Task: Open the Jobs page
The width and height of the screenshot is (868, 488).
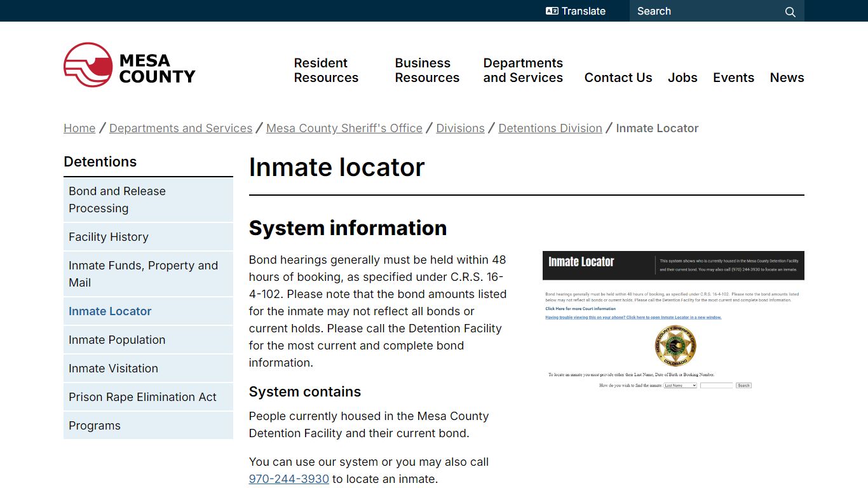Action: pos(682,78)
